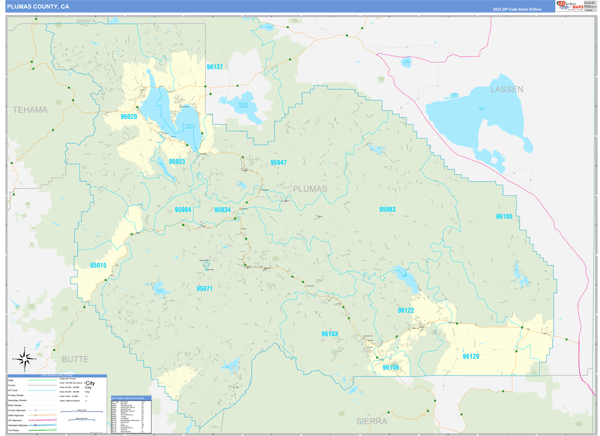Pick the 95971 ZIP code area
Screen dimensions: 600x436
[204, 288]
